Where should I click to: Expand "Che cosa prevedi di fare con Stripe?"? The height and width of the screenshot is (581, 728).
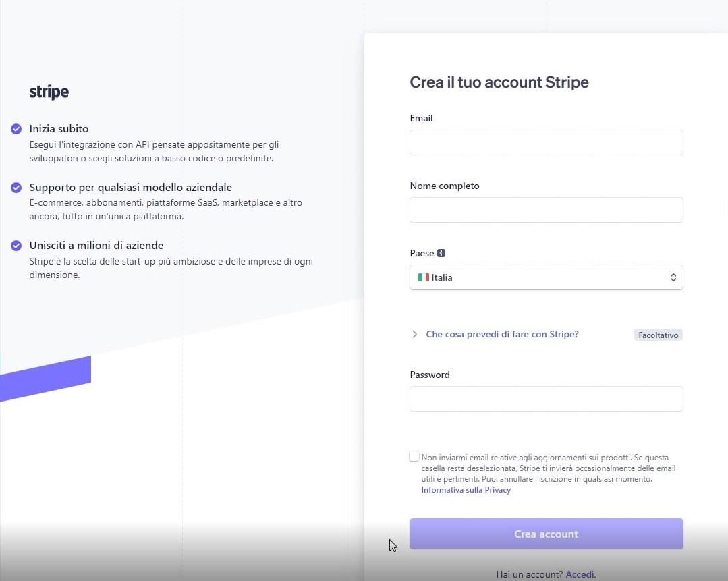(x=502, y=334)
